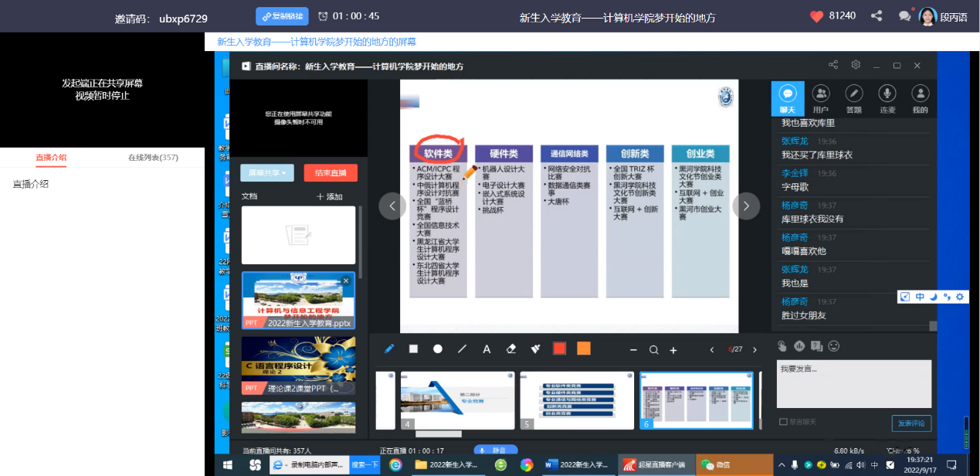Select the circle shape tool
980x476 pixels.
(438, 349)
